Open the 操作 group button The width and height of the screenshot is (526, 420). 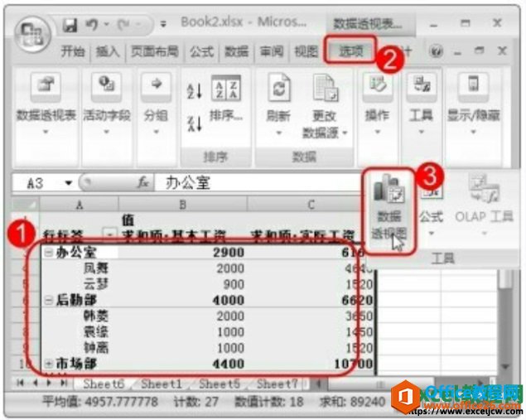(378, 102)
